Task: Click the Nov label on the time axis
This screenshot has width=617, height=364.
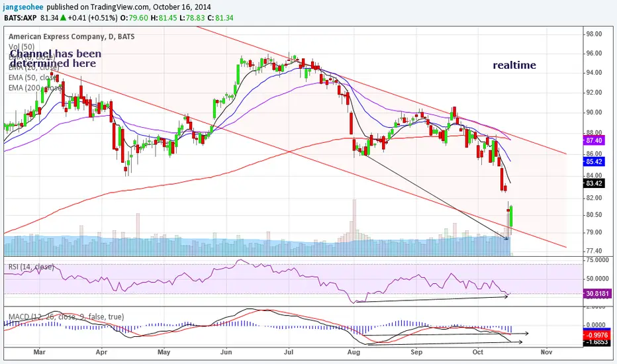Action: click(x=546, y=352)
